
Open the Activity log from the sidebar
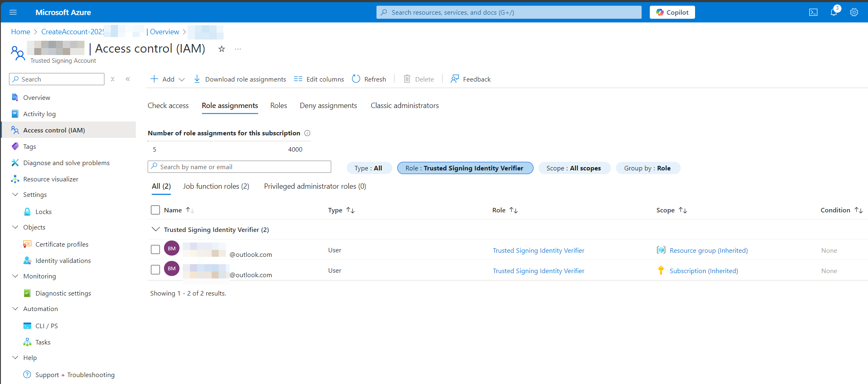[x=39, y=114]
